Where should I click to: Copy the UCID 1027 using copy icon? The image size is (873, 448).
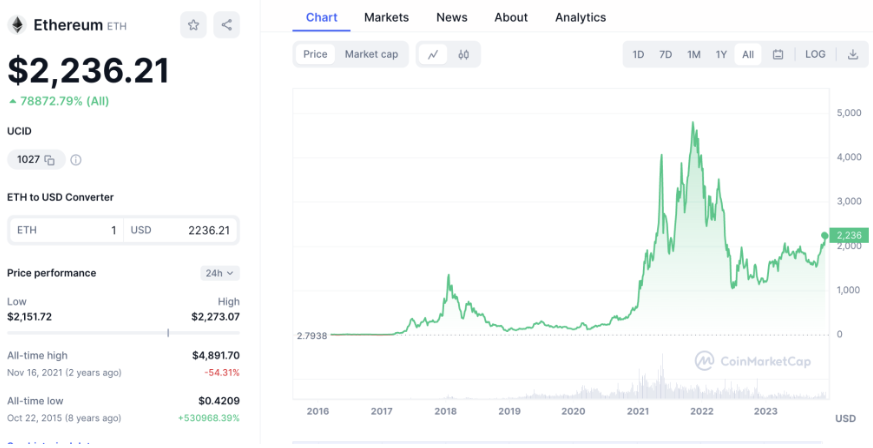tap(48, 159)
